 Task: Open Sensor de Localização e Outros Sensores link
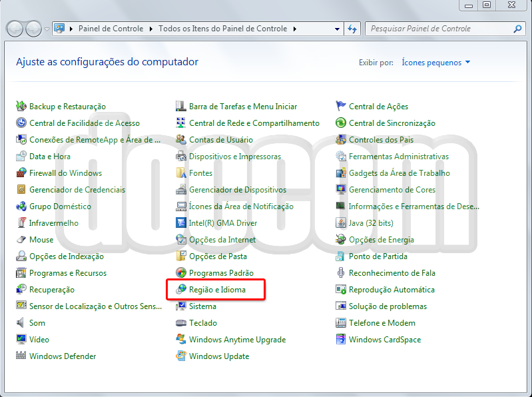[95, 306]
